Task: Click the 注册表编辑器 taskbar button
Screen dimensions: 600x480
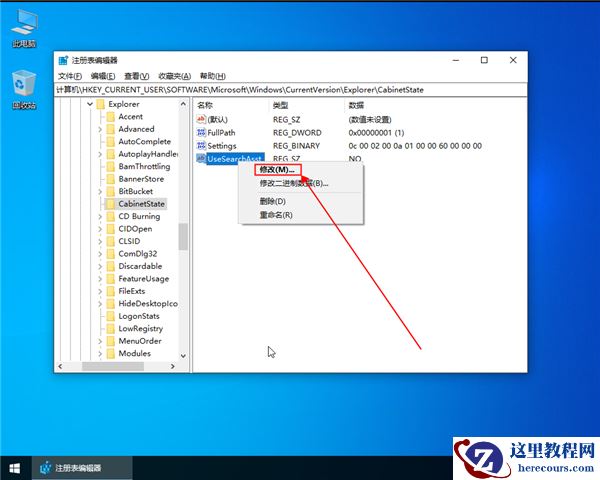Action: 82,468
